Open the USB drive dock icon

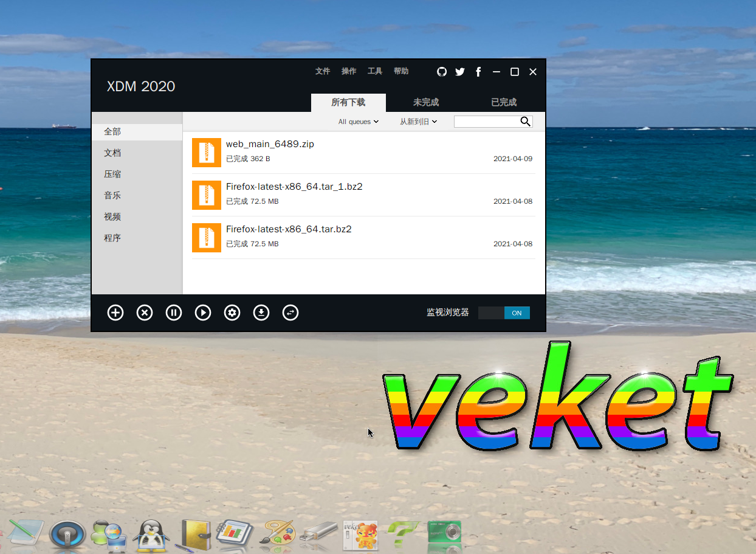(318, 533)
